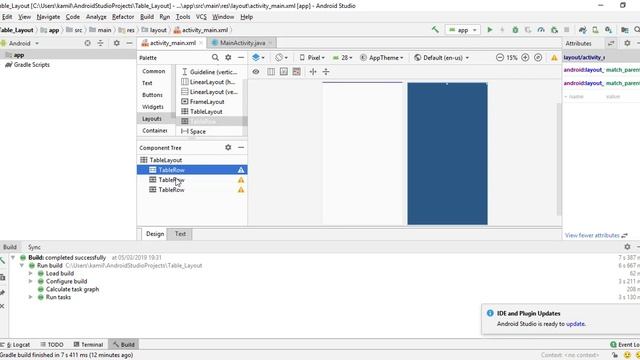This screenshot has height=360, width=640.
Task: Open the Tools menu
Action: pos(183,17)
